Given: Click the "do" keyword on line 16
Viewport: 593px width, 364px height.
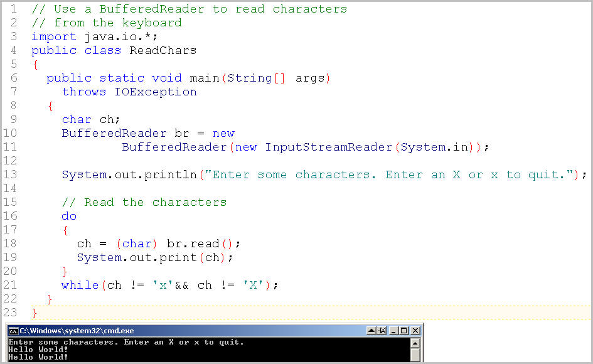Looking at the screenshot, I should tap(69, 216).
